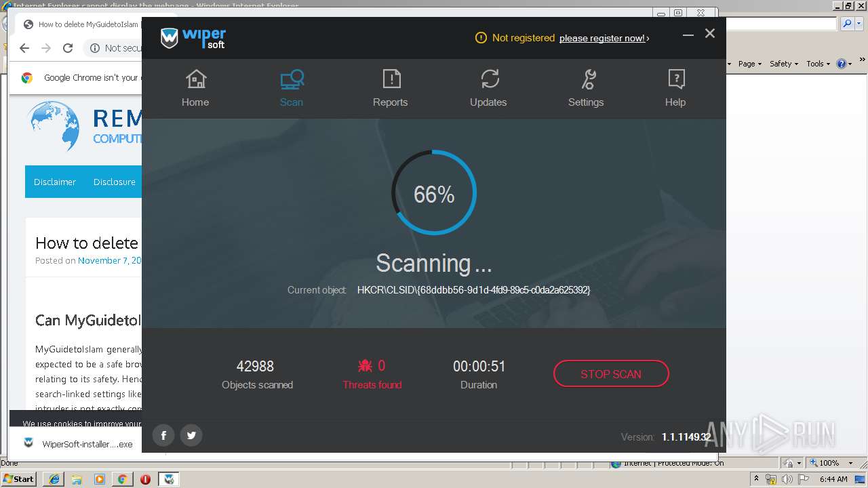Click the system tray volume icon
Screen dimensions: 868x488
pos(787,479)
